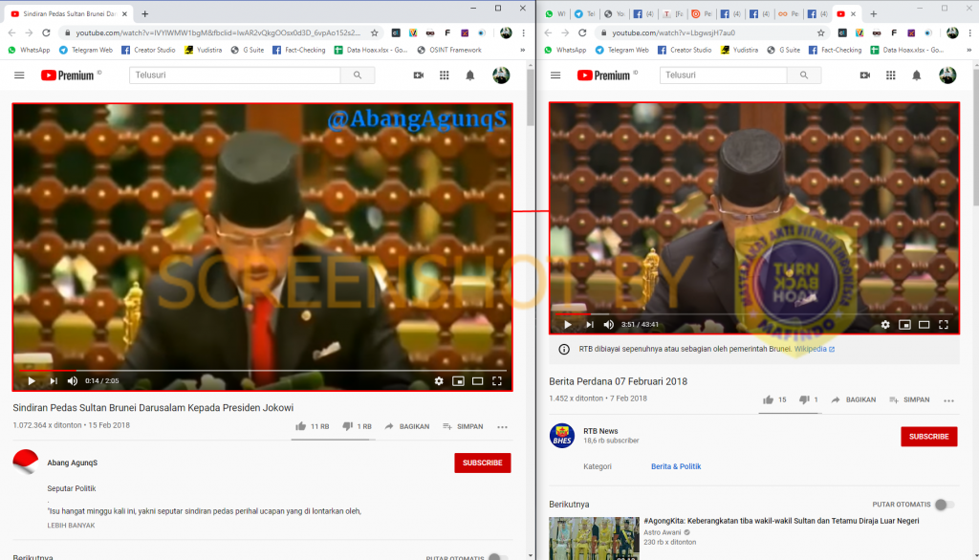
Task: Open the YouTube guide menu in right window
Action: (x=555, y=75)
